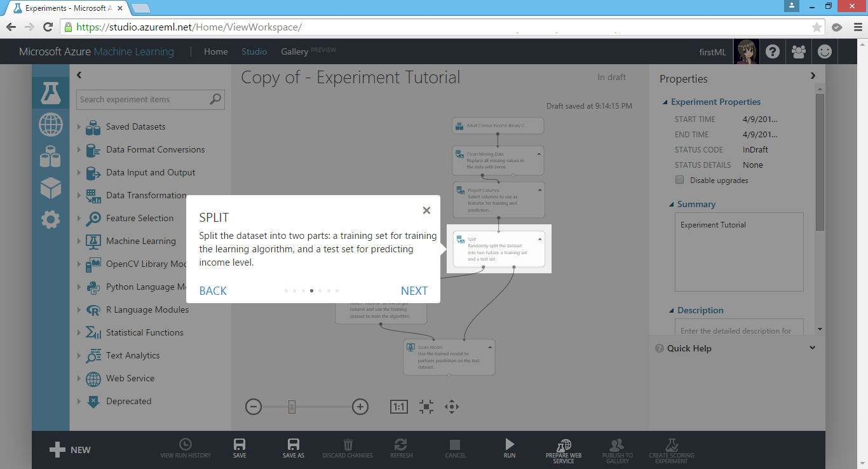This screenshot has height=469, width=868.
Task: Expand the Deprecated category
Action: (79, 401)
